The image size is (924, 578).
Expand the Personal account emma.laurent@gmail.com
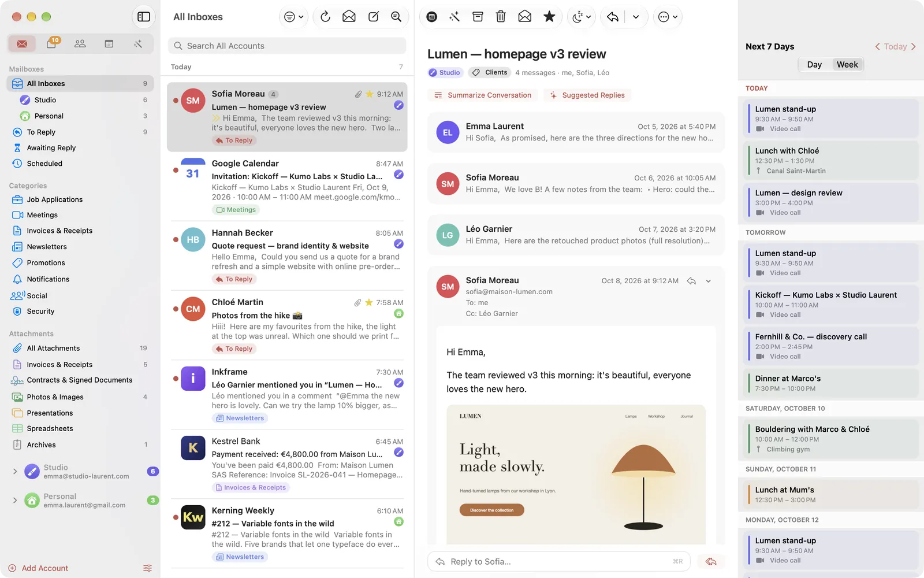click(x=15, y=501)
